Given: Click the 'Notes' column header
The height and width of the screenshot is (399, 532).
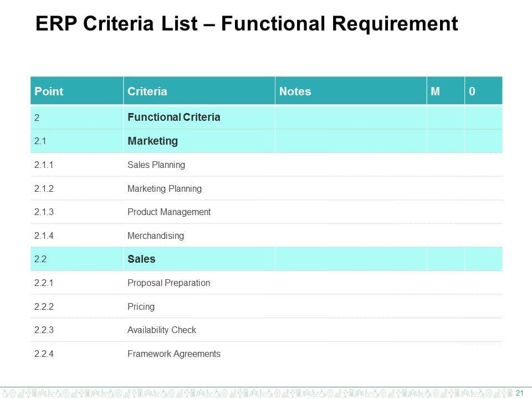Looking at the screenshot, I should tap(295, 91).
